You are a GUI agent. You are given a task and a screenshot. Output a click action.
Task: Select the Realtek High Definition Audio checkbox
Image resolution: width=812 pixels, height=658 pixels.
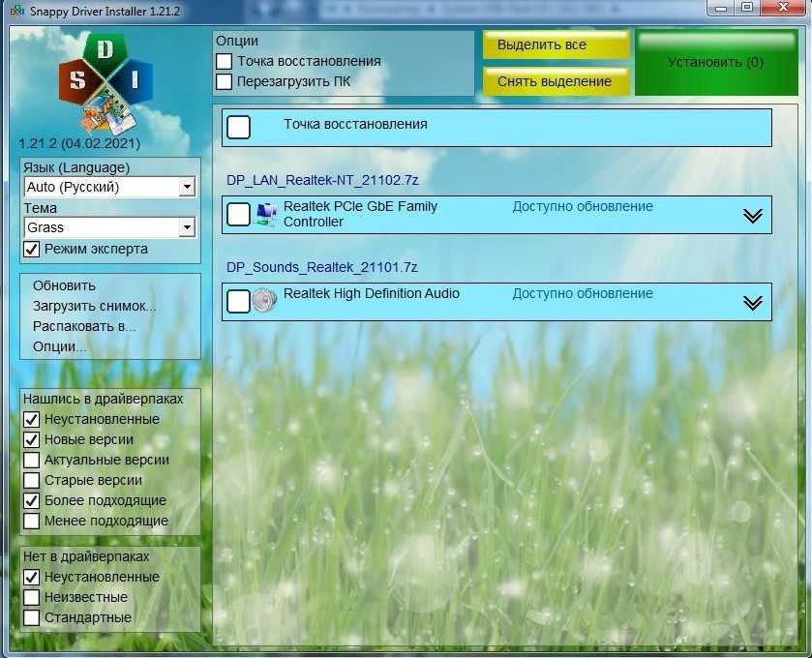pos(239,301)
